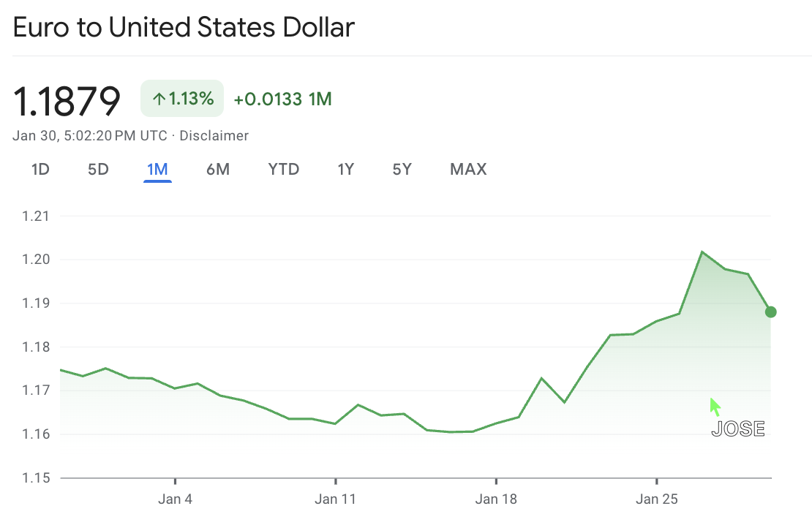Click the Jan 11 axis label

click(x=336, y=500)
